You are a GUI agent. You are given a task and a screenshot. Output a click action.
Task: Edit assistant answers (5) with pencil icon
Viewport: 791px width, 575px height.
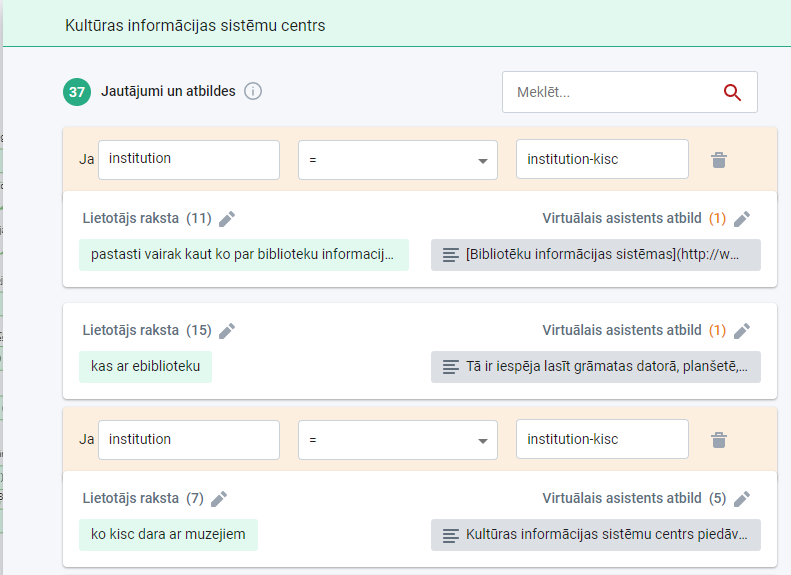(x=741, y=499)
